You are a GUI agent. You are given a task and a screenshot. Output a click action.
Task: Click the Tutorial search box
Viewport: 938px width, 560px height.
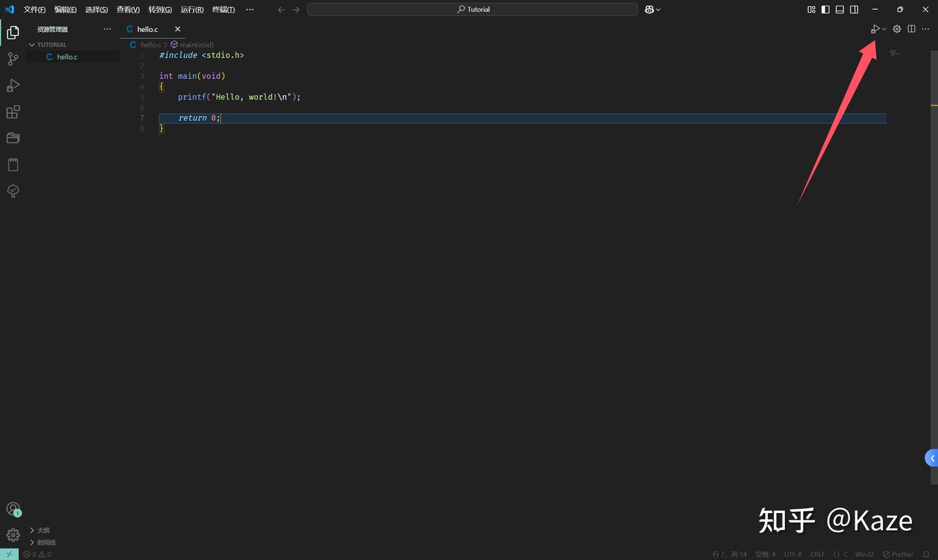472,9
